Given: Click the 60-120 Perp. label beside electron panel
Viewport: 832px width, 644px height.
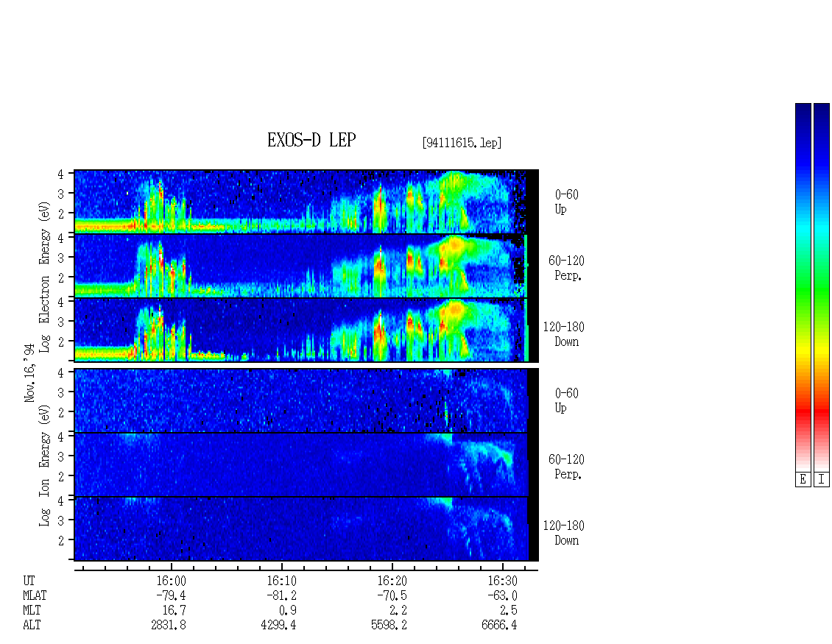Looking at the screenshot, I should pyautogui.click(x=566, y=269).
